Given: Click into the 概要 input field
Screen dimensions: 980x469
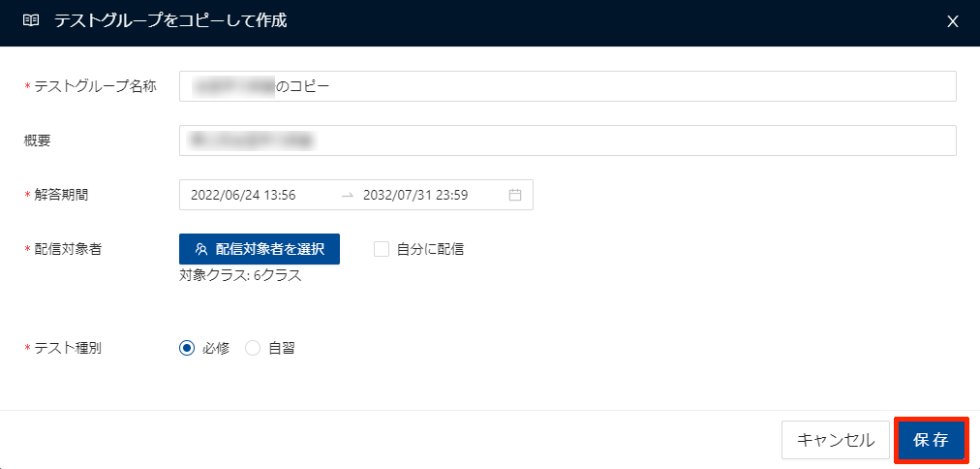Looking at the screenshot, I should click(x=620, y=141).
